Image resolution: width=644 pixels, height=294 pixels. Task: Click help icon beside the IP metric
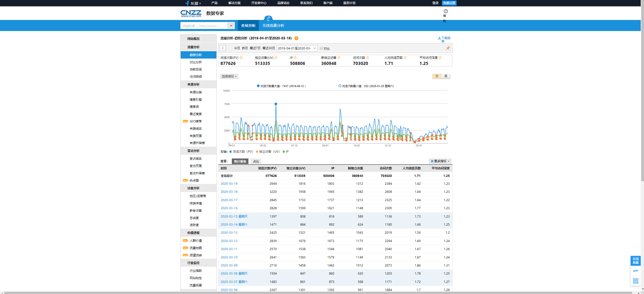point(295,58)
